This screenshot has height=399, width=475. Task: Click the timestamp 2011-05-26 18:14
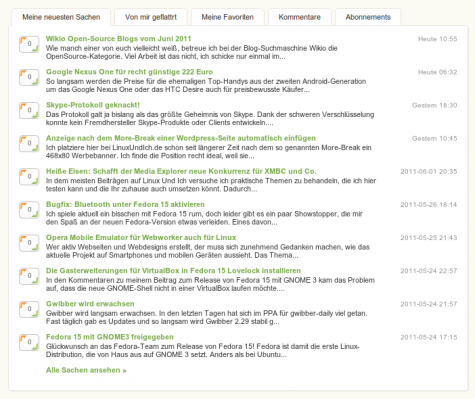(x=429, y=205)
